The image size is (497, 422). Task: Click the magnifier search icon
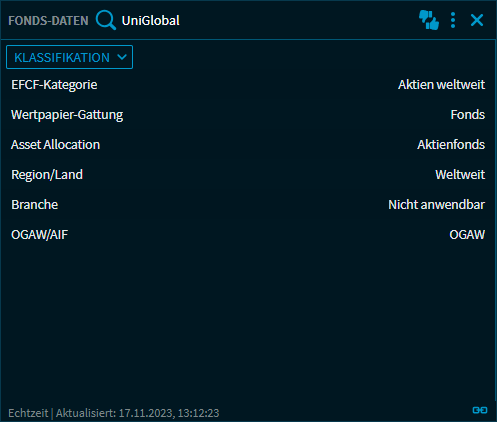tap(106, 20)
